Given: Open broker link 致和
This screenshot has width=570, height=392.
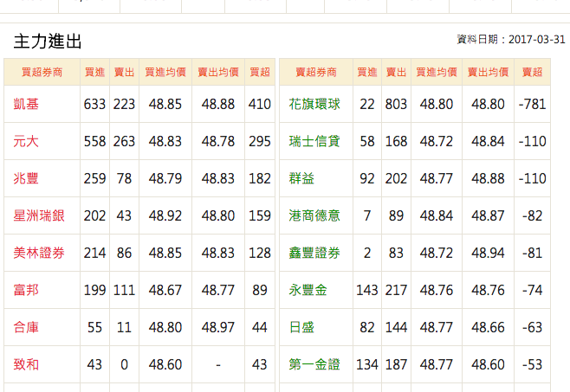Looking at the screenshot, I should pyautogui.click(x=26, y=364).
